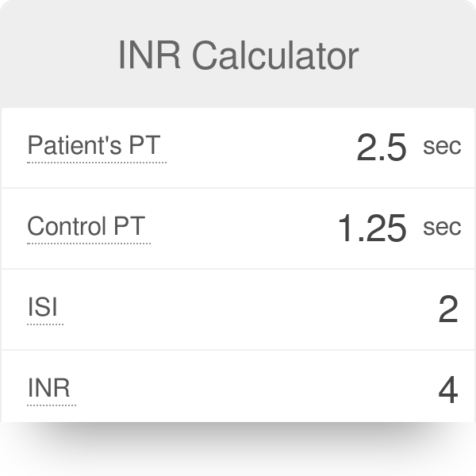Open the Control PT sec unit selector
476x476 pixels.
442,228
